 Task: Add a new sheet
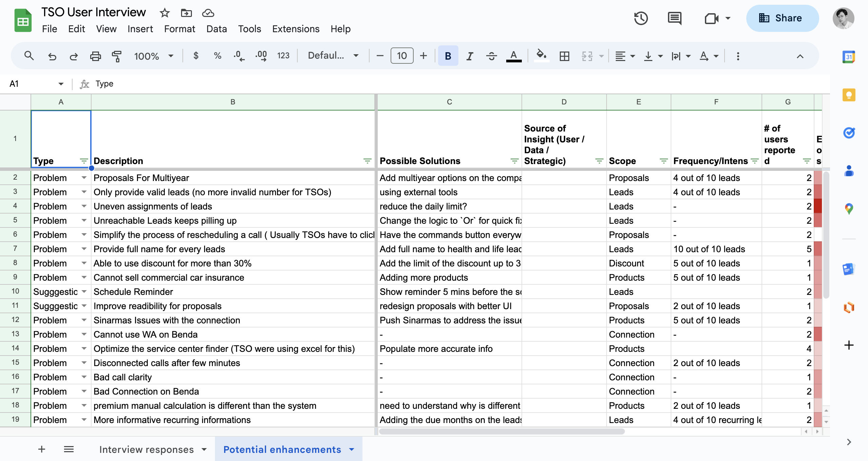42,449
